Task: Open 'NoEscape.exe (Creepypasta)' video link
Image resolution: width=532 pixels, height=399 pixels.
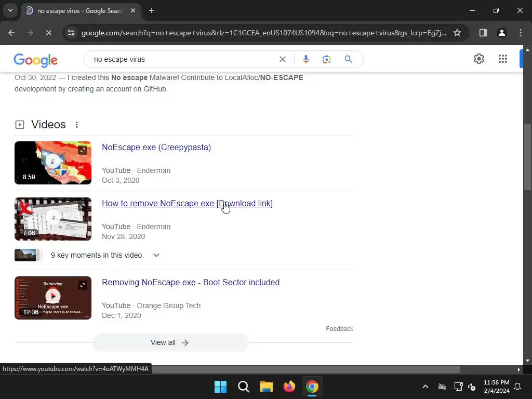Action: click(156, 147)
